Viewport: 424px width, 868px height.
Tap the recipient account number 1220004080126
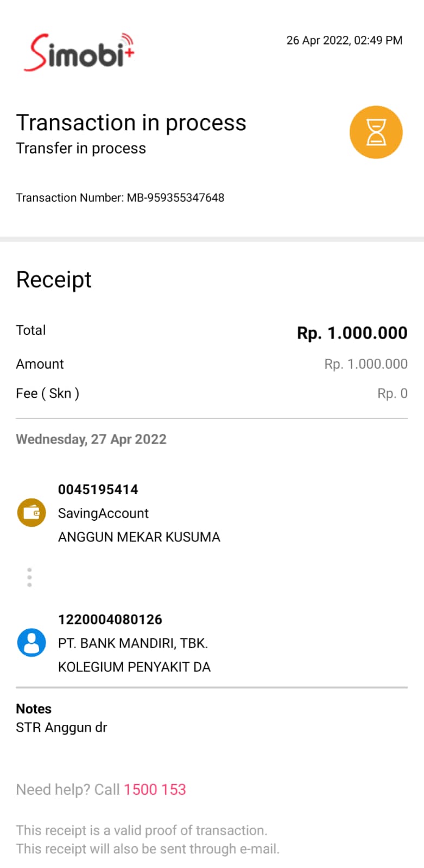110,620
